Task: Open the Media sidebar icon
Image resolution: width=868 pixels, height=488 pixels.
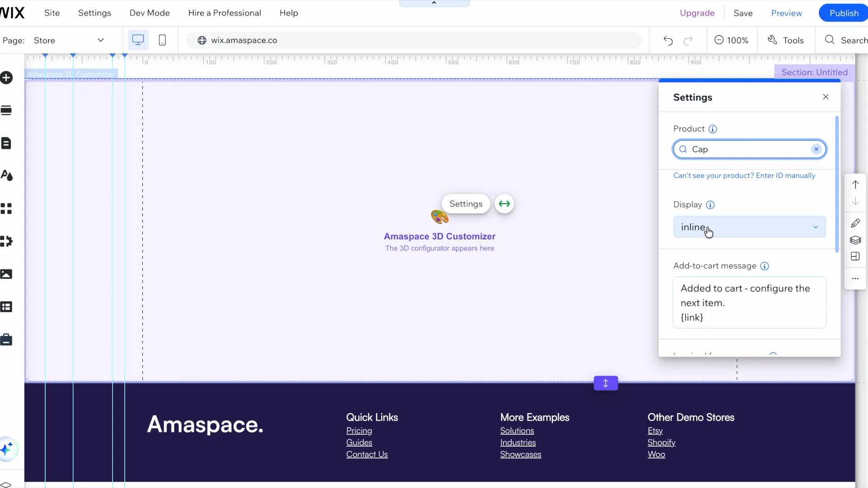Action: (6, 274)
